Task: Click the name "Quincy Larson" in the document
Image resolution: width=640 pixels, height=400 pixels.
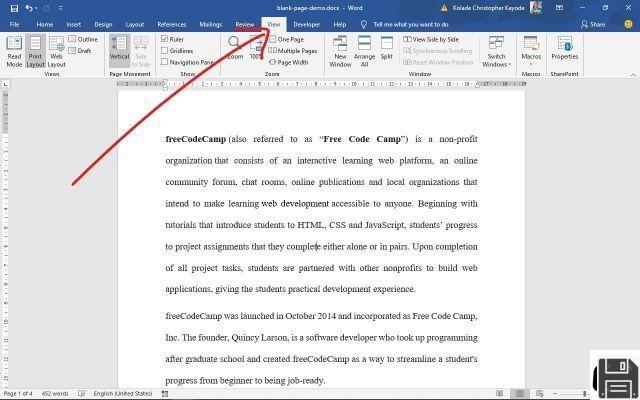Action: pyautogui.click(x=260, y=338)
